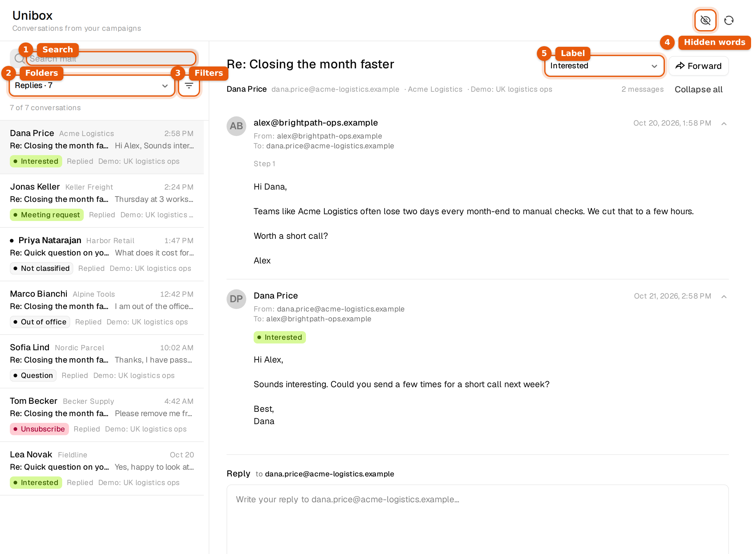Click the "Oct 20, 2026, 1:58 PM" timestamp

672,123
